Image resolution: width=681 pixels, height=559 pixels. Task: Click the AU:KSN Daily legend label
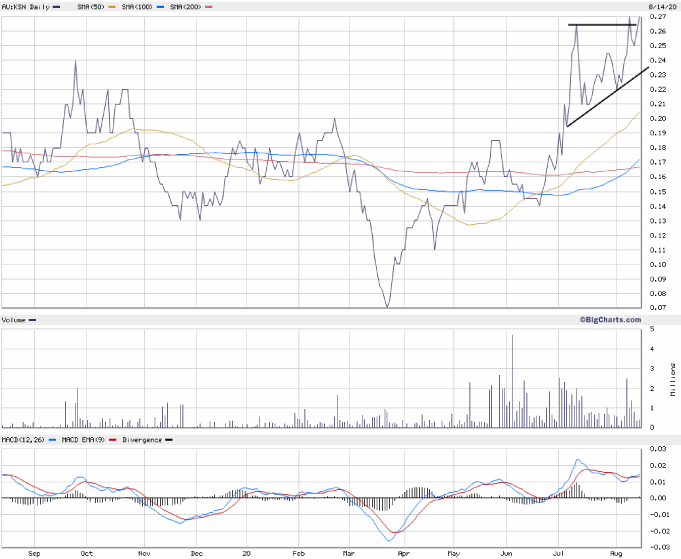coord(28,6)
